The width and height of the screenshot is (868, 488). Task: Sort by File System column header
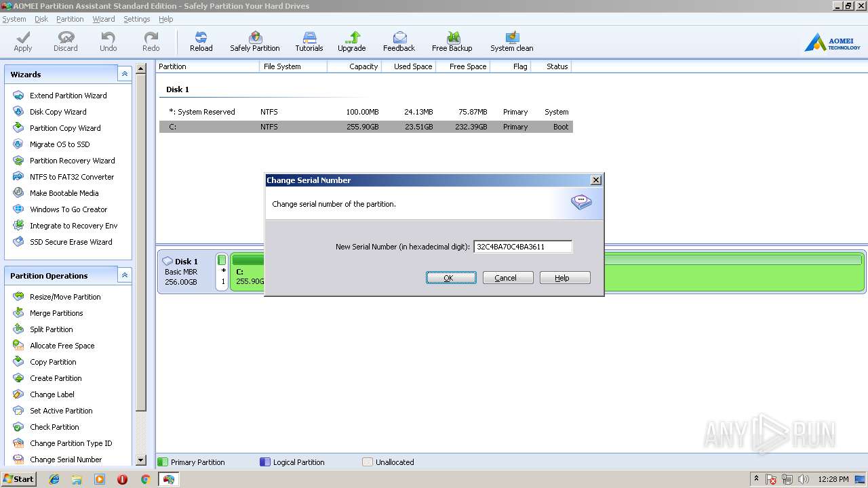click(x=293, y=66)
